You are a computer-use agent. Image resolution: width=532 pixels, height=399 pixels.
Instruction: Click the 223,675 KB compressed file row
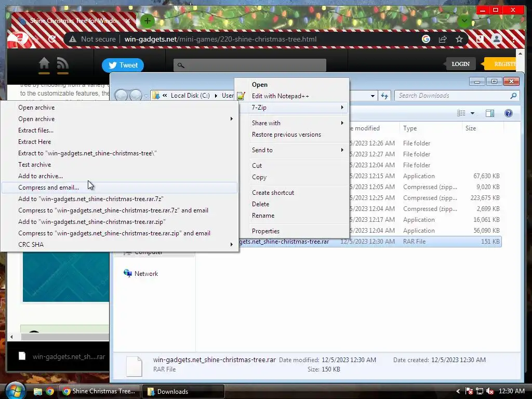[x=425, y=198]
